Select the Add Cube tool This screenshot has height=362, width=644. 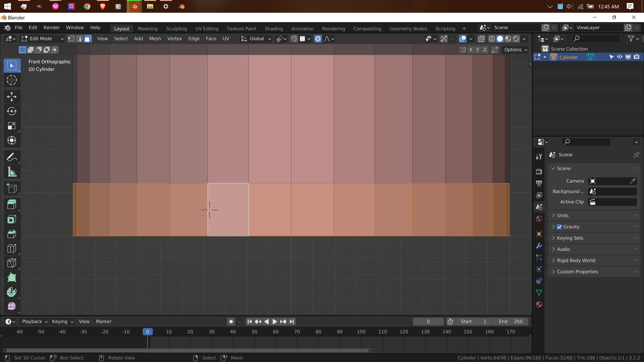pos(12,188)
